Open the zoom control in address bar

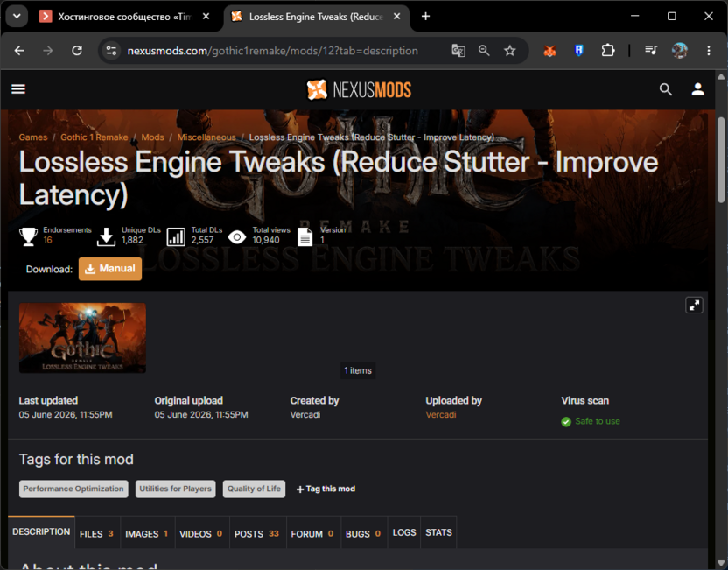pos(484,51)
